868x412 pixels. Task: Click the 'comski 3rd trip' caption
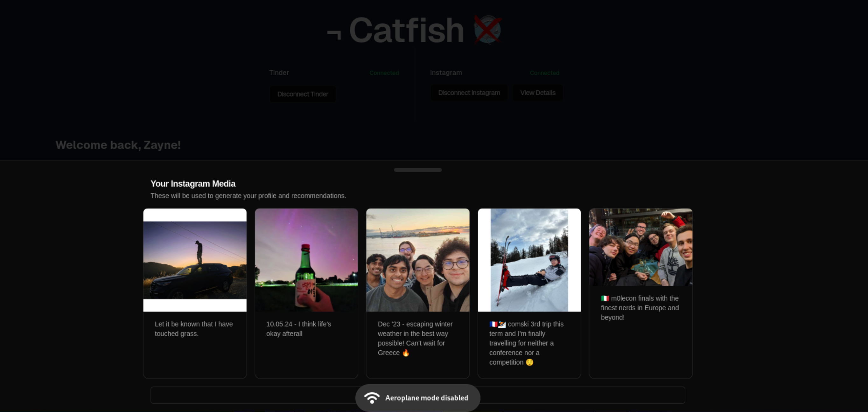tap(526, 343)
